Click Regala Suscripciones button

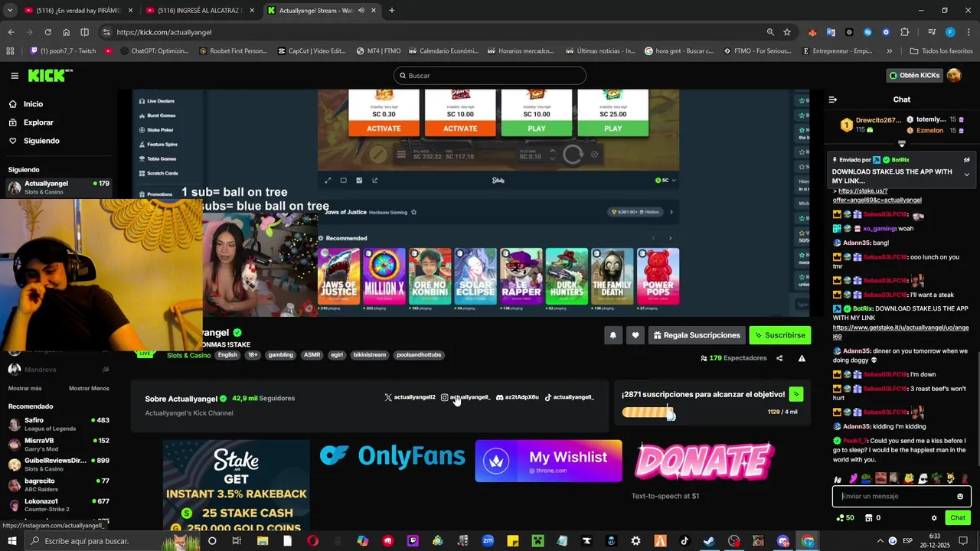point(697,335)
